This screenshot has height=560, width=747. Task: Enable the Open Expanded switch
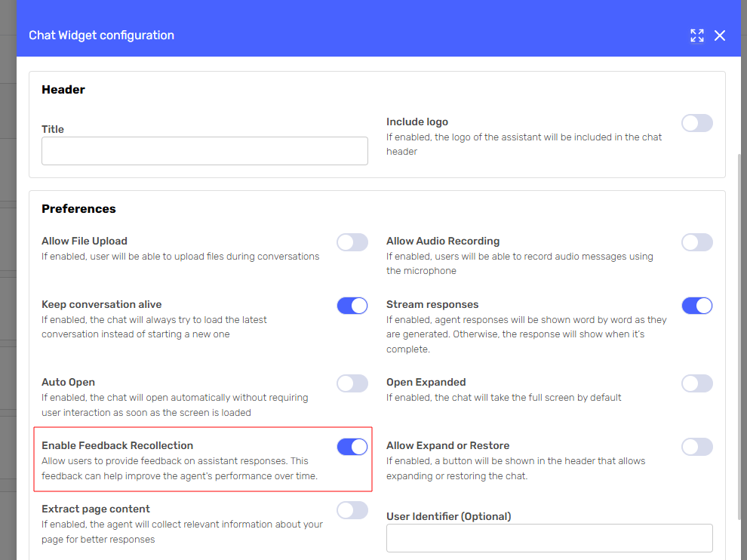point(696,383)
